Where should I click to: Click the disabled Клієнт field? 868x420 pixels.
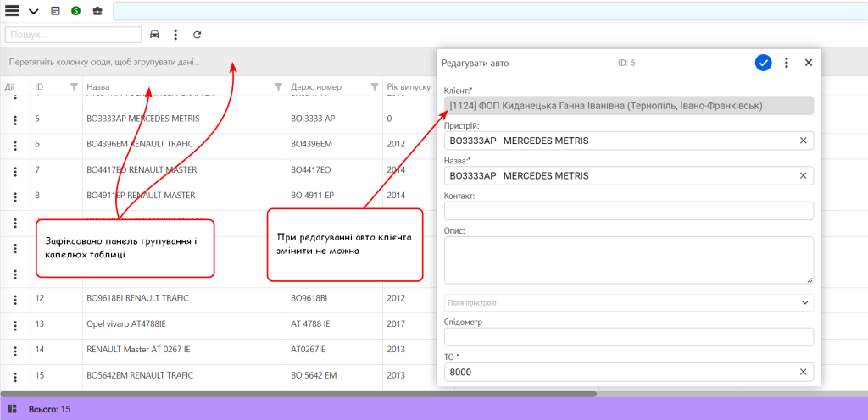click(629, 106)
